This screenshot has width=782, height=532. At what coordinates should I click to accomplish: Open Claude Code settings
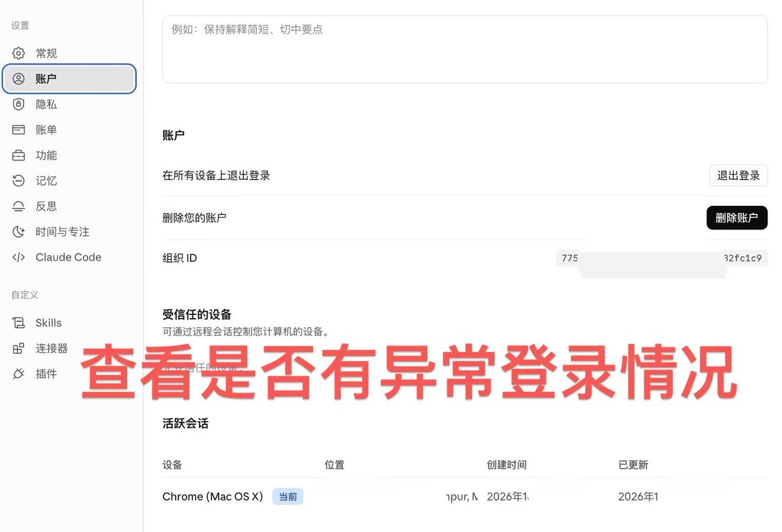pyautogui.click(x=69, y=258)
